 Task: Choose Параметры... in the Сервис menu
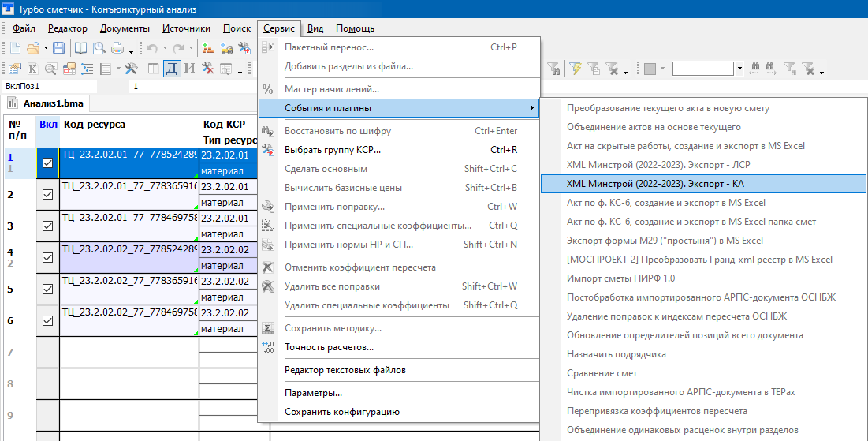[x=313, y=393]
